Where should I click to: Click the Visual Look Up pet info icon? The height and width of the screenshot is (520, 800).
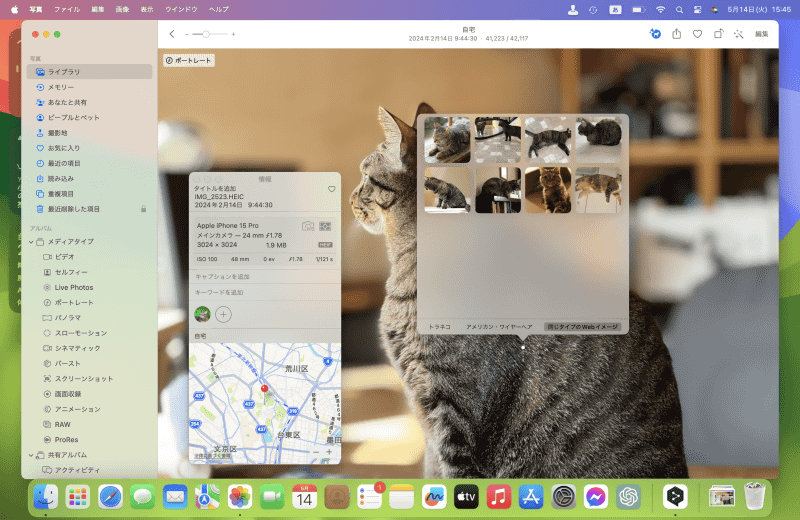[x=655, y=34]
